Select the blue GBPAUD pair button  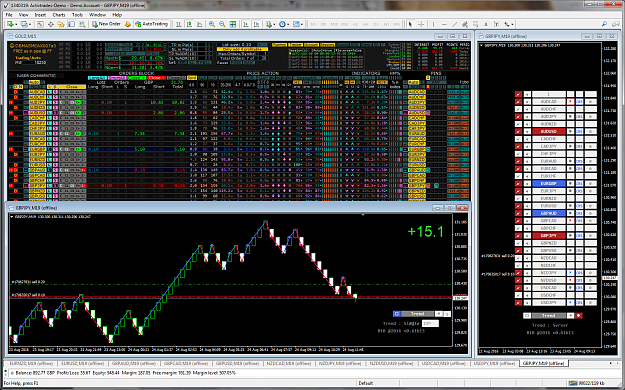(x=549, y=213)
